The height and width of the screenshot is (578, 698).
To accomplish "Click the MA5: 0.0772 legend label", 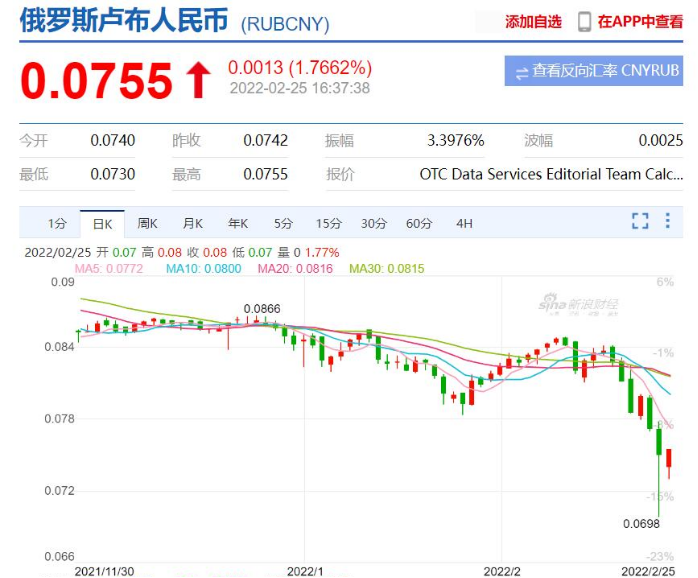I will (x=109, y=269).
